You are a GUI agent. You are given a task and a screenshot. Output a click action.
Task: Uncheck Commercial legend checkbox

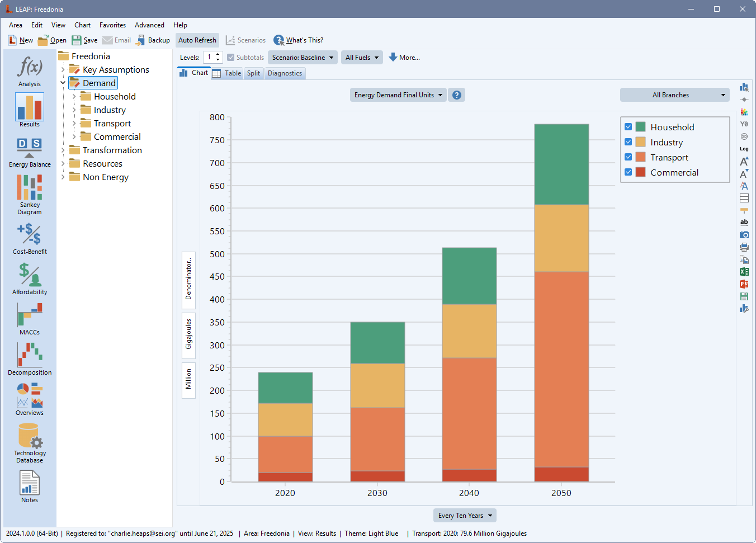pos(629,172)
